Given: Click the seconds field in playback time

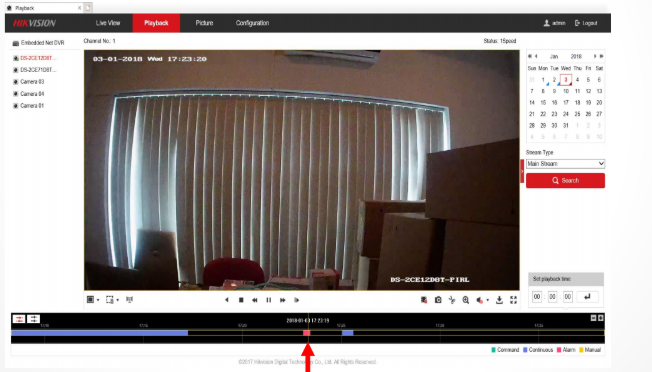Looking at the screenshot, I should click(568, 297).
